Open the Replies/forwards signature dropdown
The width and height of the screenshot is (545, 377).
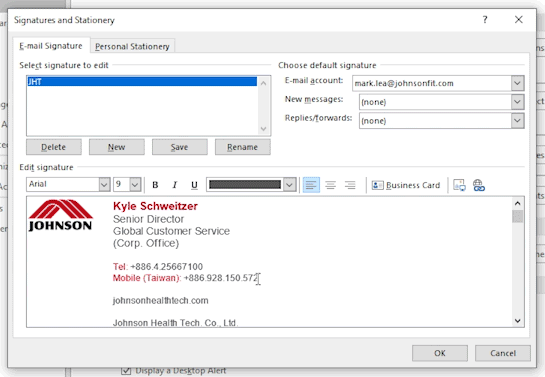coord(517,121)
